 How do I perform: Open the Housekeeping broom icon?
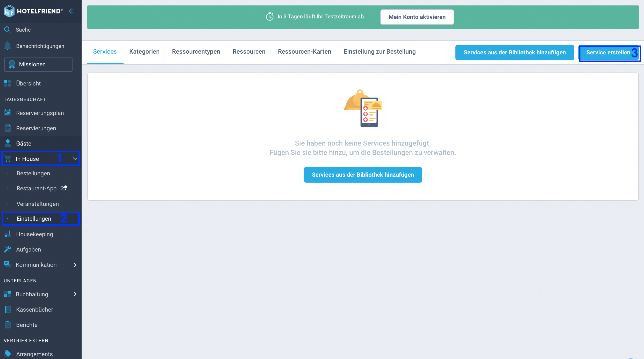click(x=8, y=234)
